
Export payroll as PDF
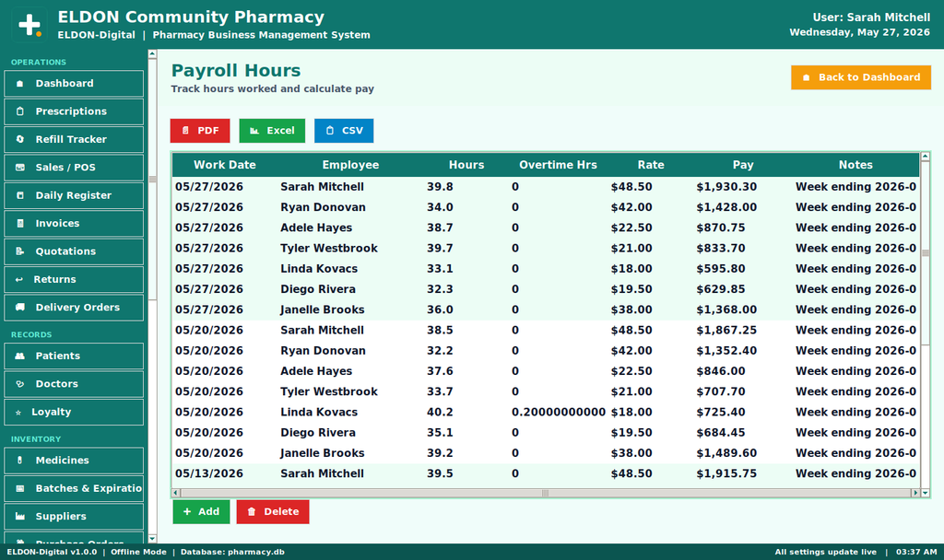200,131
